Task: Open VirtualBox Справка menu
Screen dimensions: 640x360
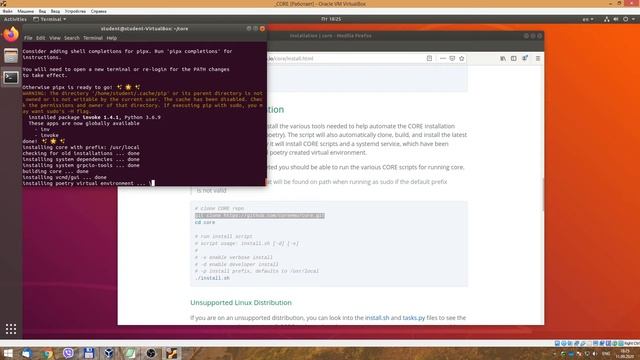Action: (98, 11)
